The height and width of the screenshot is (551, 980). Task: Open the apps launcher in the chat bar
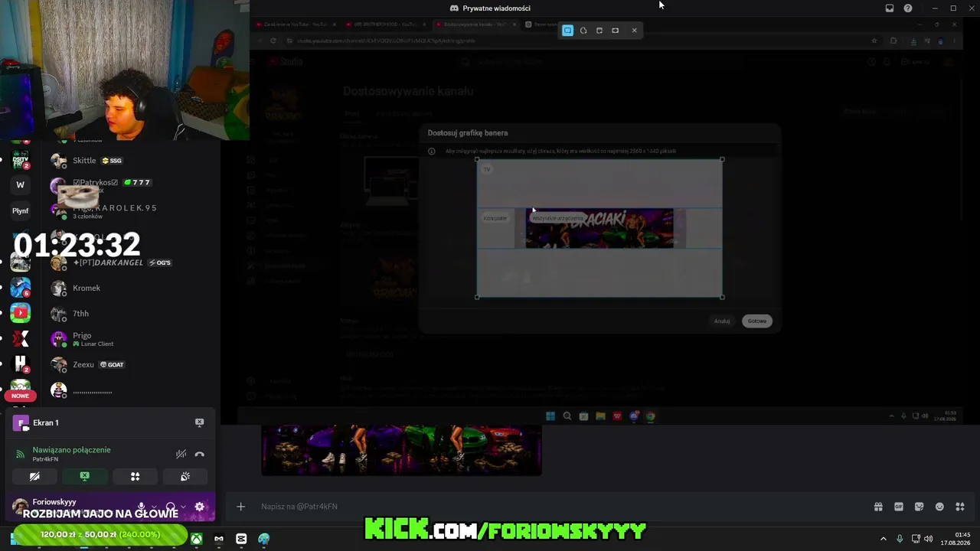960,507
